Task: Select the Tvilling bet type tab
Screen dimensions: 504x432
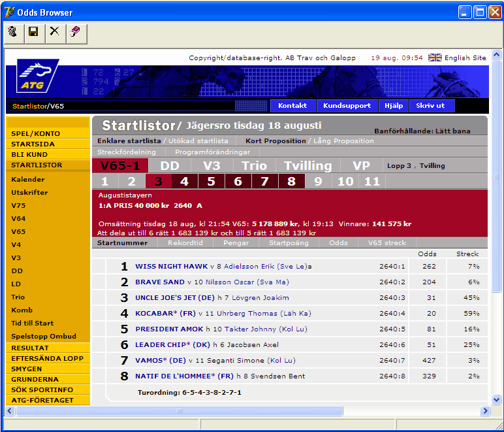Action: 308,165
